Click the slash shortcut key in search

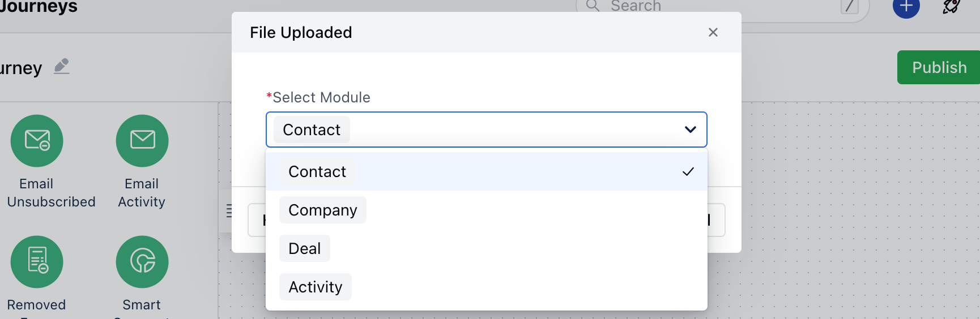(x=849, y=7)
